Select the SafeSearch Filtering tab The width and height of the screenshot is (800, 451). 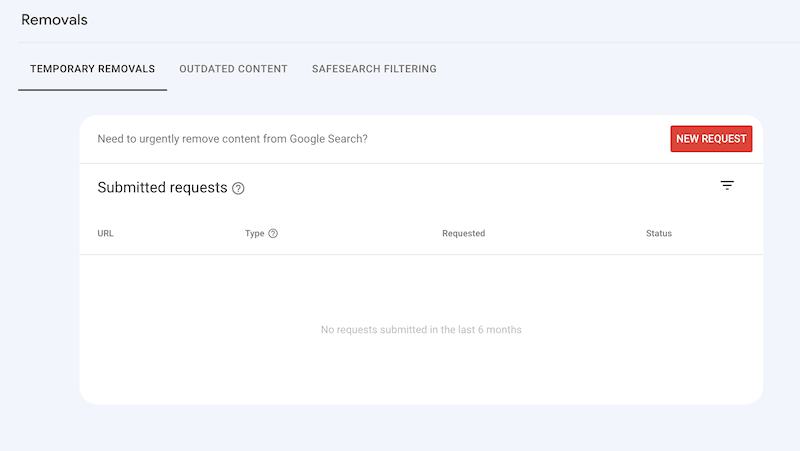[x=374, y=69]
